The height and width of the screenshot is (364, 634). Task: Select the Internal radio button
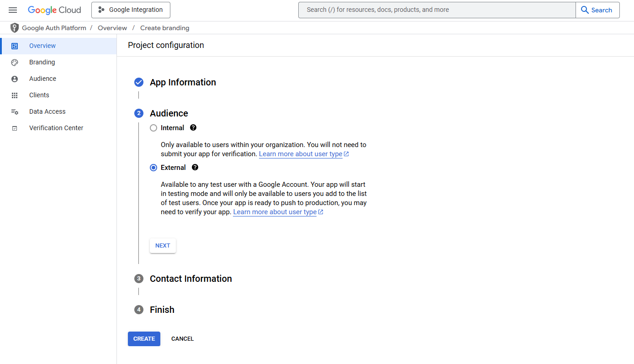click(x=153, y=128)
